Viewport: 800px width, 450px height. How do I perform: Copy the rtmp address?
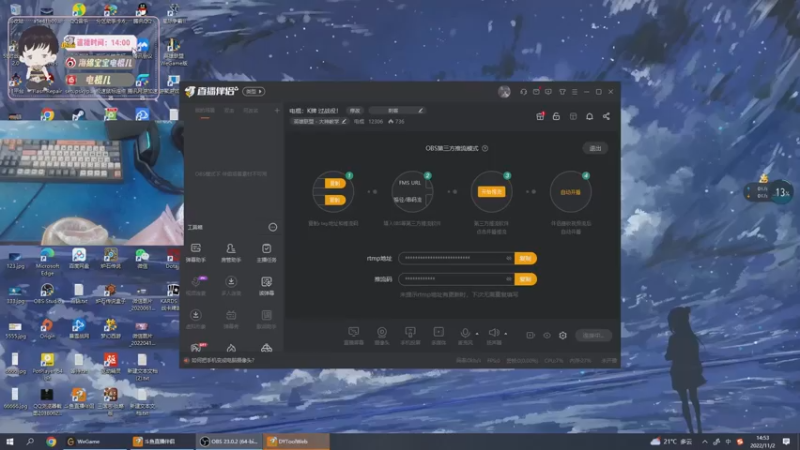[x=526, y=258]
